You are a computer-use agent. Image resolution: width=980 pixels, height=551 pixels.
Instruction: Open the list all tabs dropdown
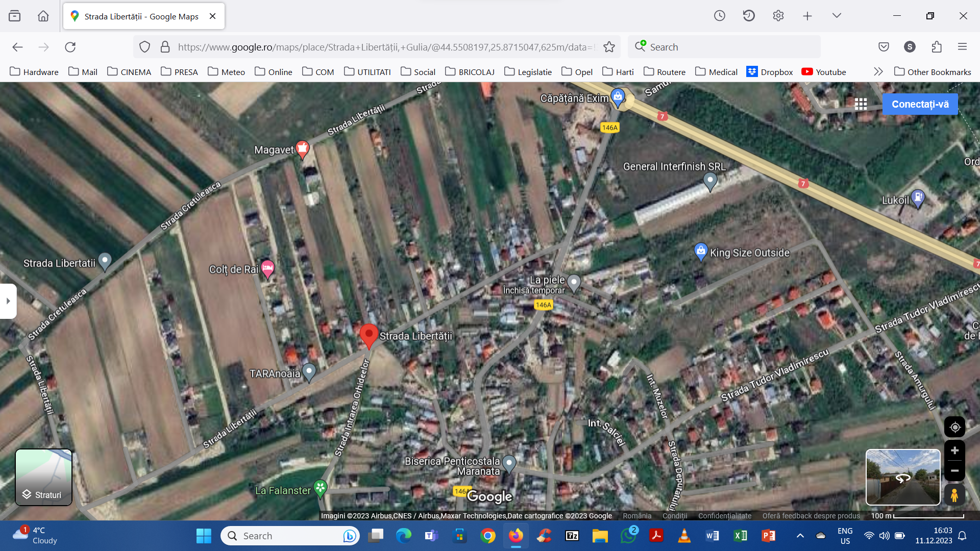(x=837, y=16)
